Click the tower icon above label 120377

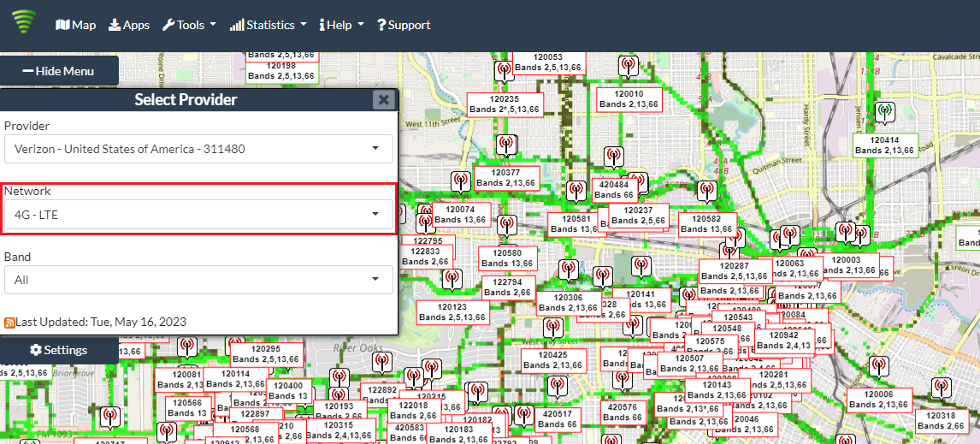pyautogui.click(x=505, y=145)
